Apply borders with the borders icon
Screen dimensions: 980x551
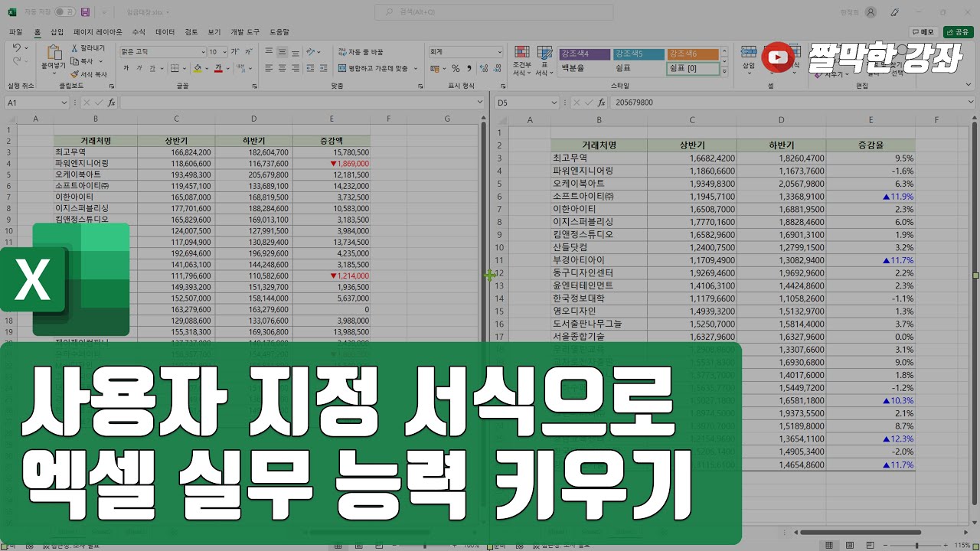[175, 68]
